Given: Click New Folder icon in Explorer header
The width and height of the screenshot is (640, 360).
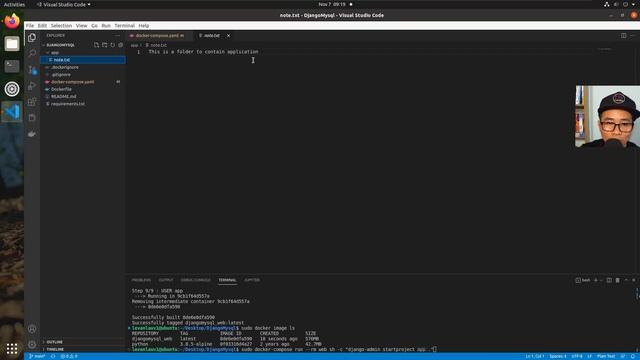Looking at the screenshot, I should [104, 45].
